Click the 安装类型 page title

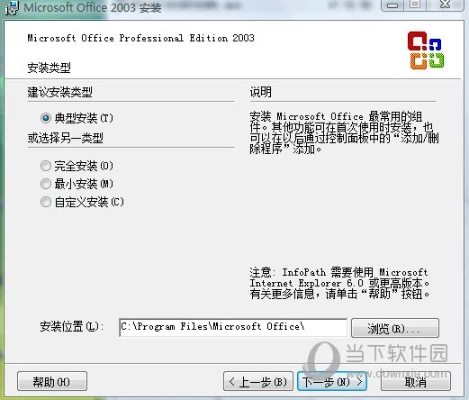[49, 68]
